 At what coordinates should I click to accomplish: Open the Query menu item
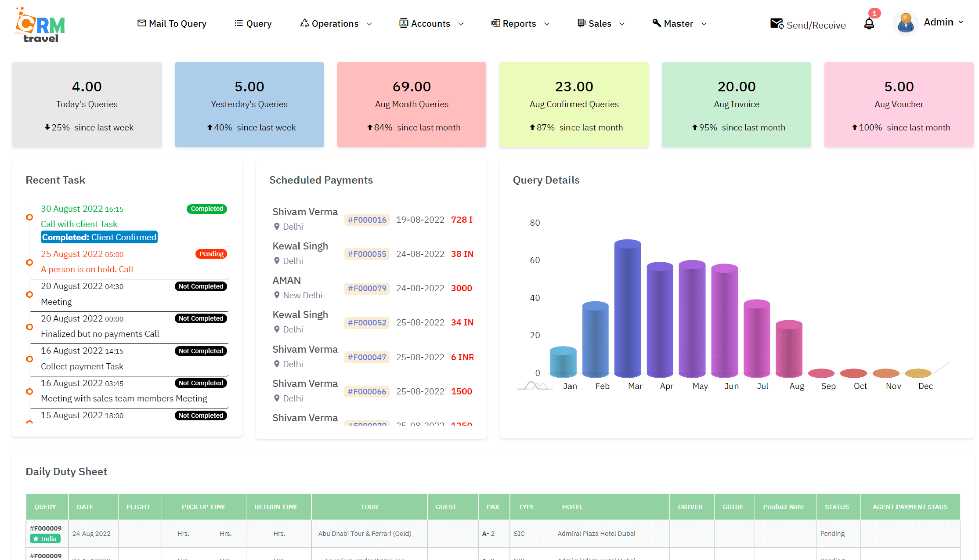pyautogui.click(x=253, y=24)
